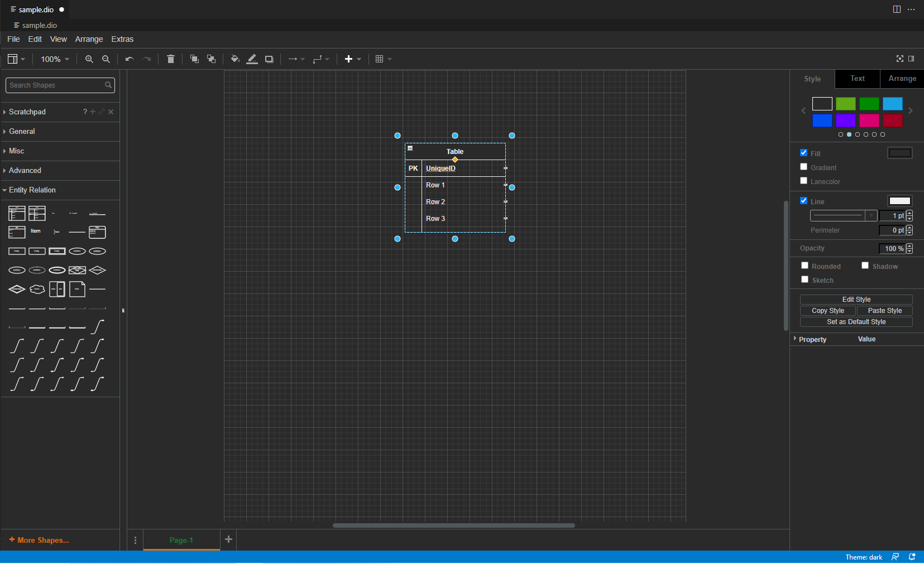Click the More Shapes link
Screen dimensions: 924x564
coord(40,540)
